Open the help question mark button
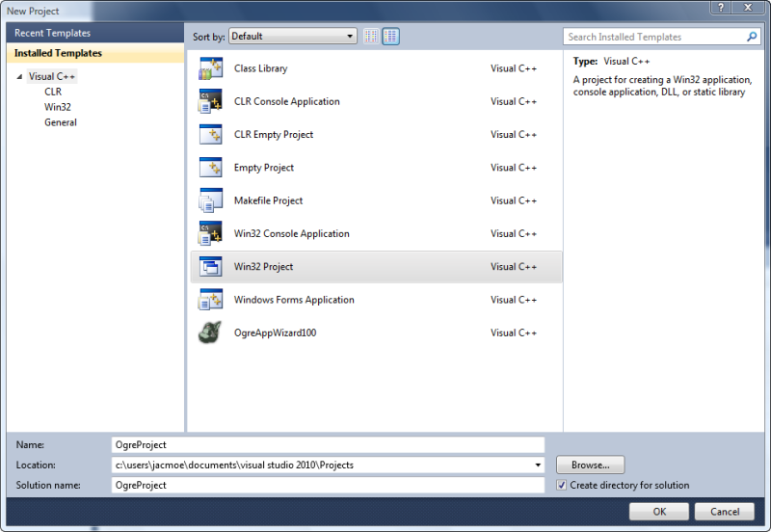Viewport: 771px width, 532px height. tap(721, 8)
